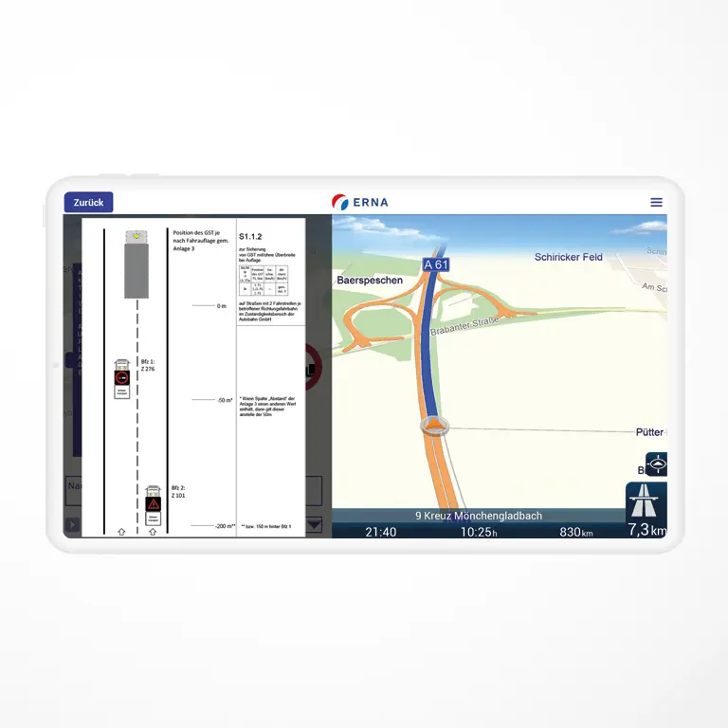Tap the Bfz 2 Z 101 warning vehicle
This screenshot has width=728, height=728.
coord(153,504)
